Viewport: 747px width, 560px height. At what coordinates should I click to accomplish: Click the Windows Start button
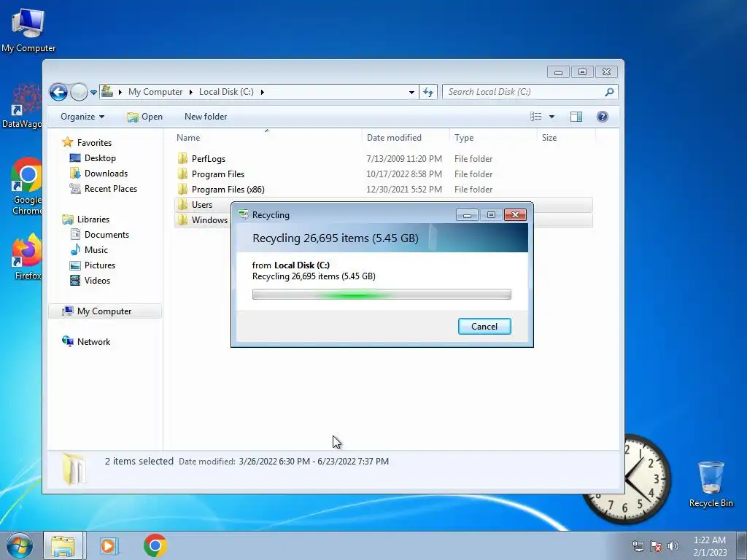pos(20,545)
